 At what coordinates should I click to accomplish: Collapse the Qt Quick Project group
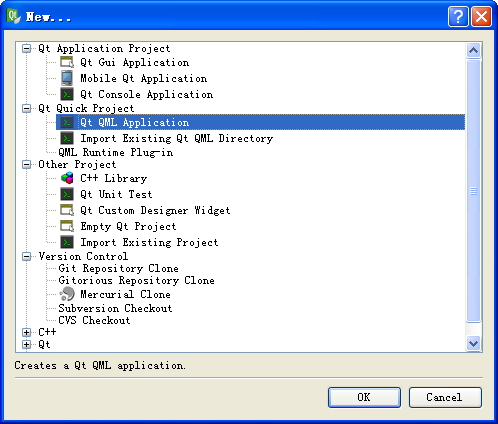26,109
